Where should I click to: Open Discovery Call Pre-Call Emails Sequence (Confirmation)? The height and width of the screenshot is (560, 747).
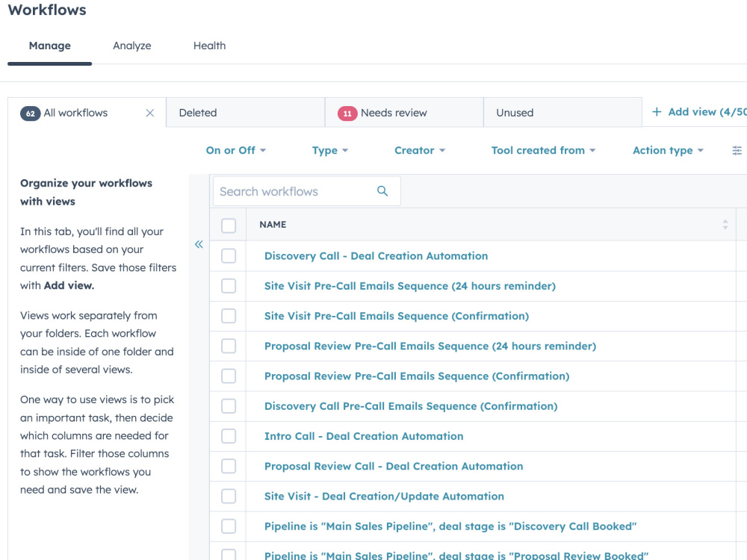click(x=411, y=405)
